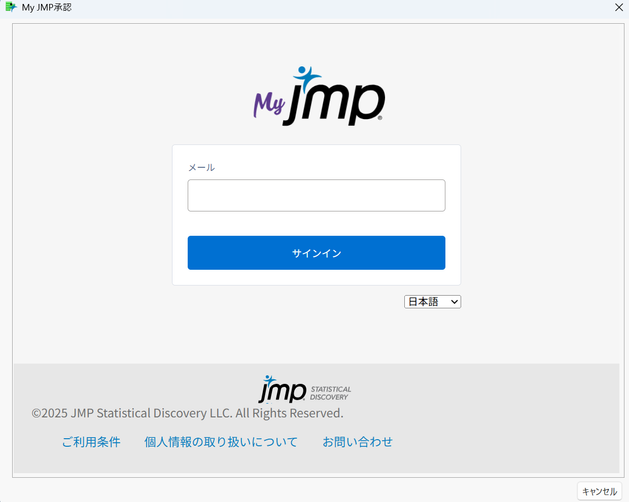Open the お問い合わせ link
The image size is (629, 502).
pyautogui.click(x=357, y=442)
